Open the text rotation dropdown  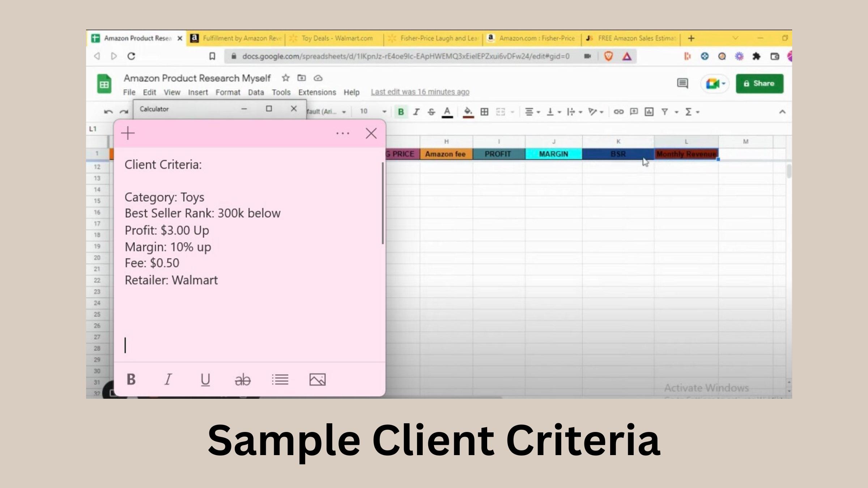pos(595,112)
